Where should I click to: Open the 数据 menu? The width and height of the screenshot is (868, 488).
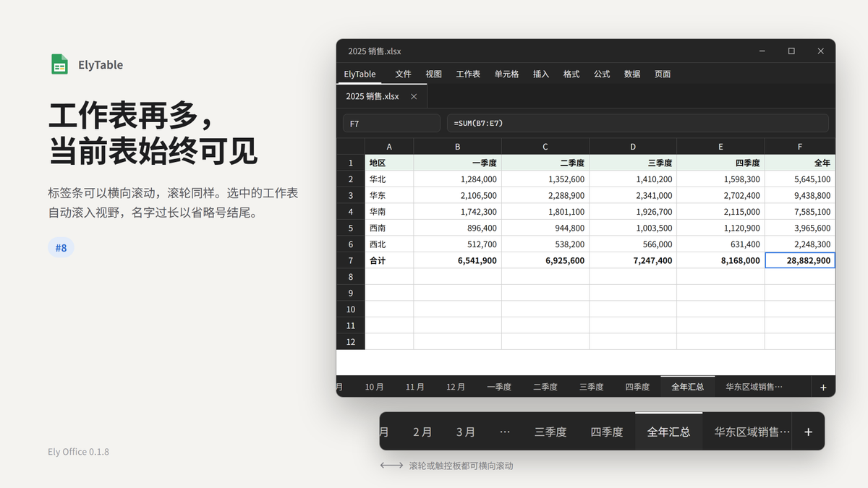[x=632, y=74]
